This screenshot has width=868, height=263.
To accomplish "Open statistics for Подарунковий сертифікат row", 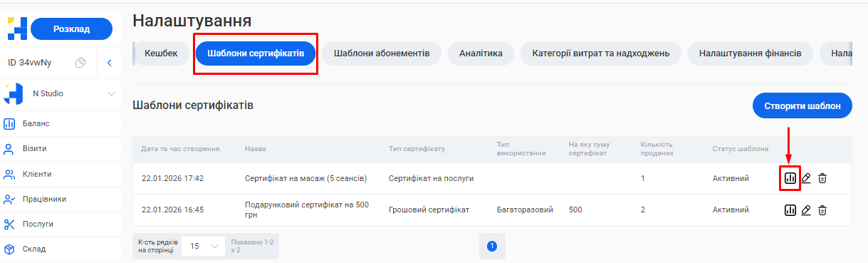I will [790, 210].
